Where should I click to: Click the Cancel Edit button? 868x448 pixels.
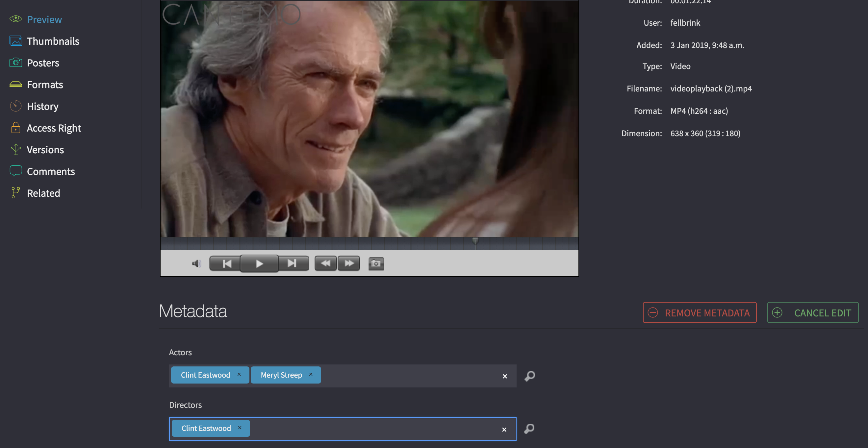(813, 312)
